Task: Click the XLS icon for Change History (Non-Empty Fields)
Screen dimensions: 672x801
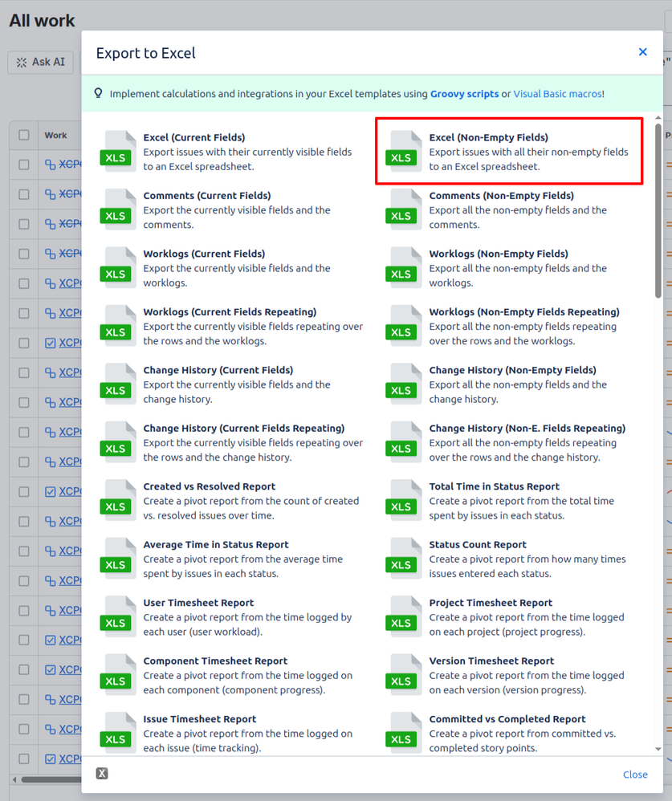Action: 403,384
